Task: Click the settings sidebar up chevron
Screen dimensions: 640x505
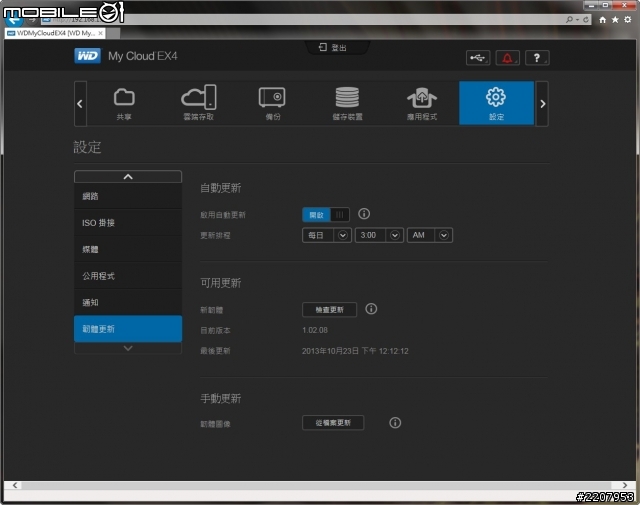Action: coord(128,176)
